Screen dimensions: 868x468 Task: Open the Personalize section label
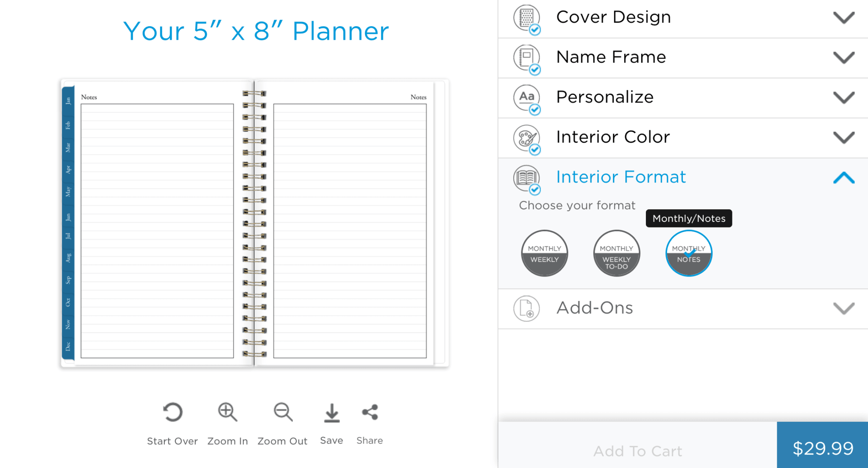pos(605,97)
